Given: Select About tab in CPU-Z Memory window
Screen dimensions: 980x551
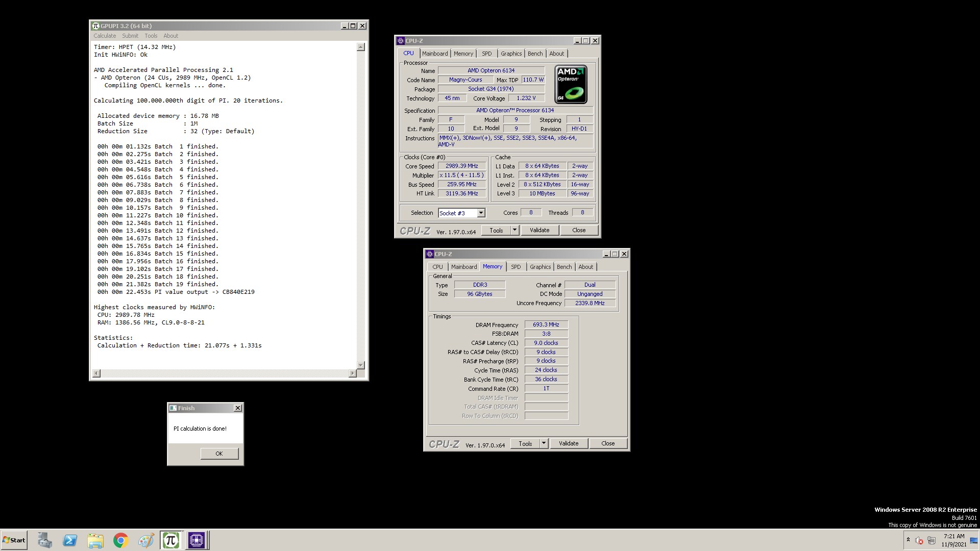Looking at the screenshot, I should [586, 267].
